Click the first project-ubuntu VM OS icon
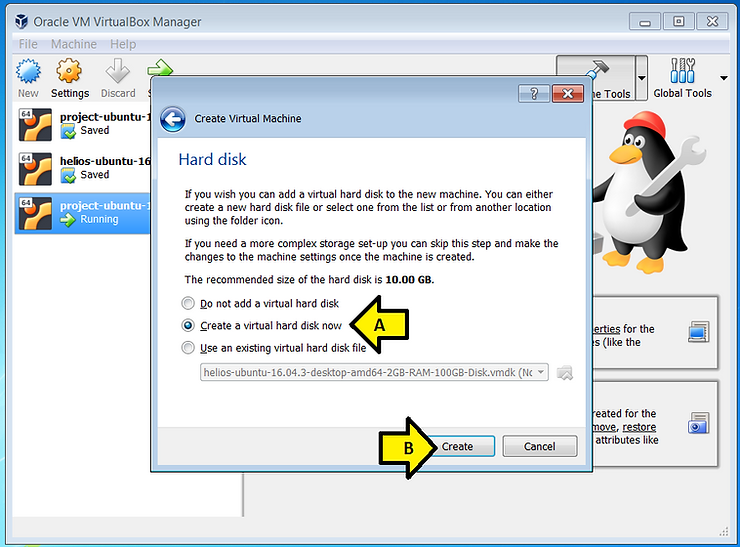 35,125
